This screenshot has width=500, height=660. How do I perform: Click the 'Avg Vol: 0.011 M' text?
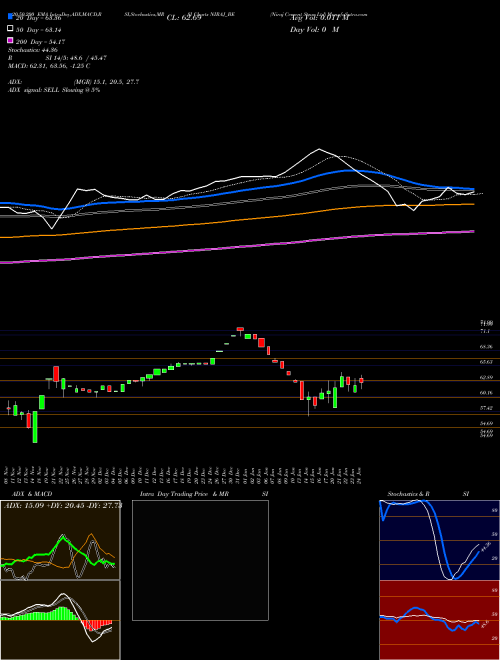coord(319,18)
